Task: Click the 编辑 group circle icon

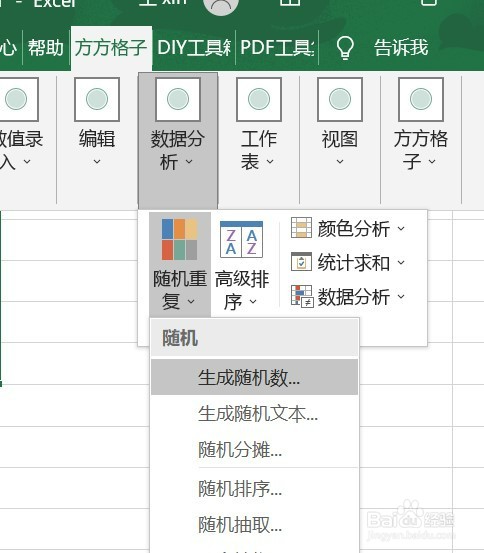Action: click(97, 99)
